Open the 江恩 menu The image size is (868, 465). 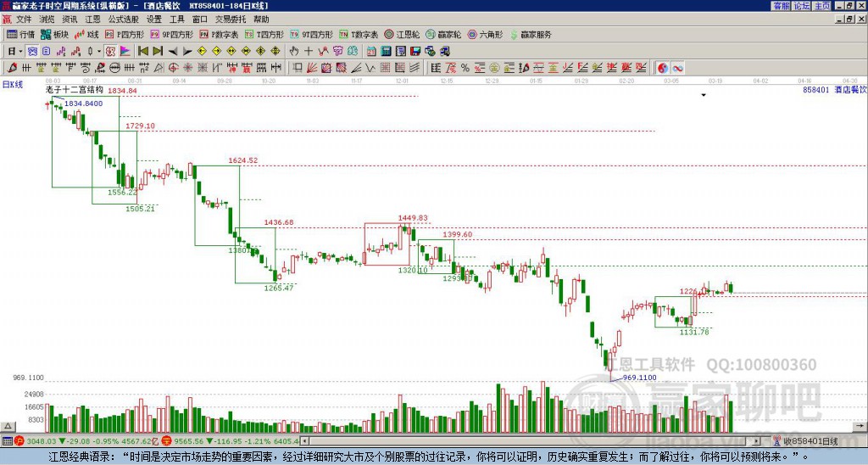92,20
